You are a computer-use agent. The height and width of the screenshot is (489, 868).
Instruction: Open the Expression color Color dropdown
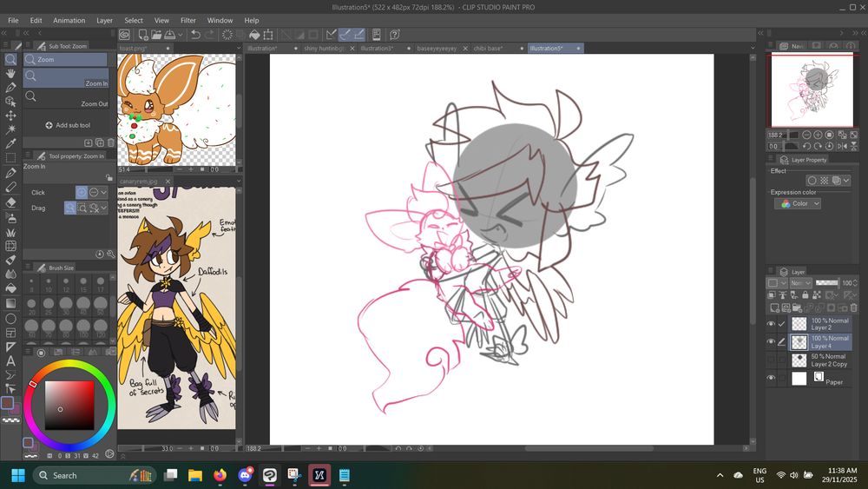click(798, 204)
